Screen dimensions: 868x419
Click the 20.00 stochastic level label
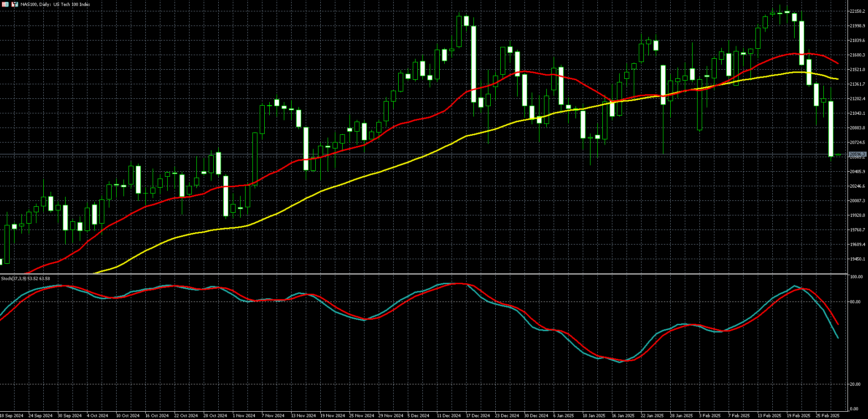pos(857,384)
